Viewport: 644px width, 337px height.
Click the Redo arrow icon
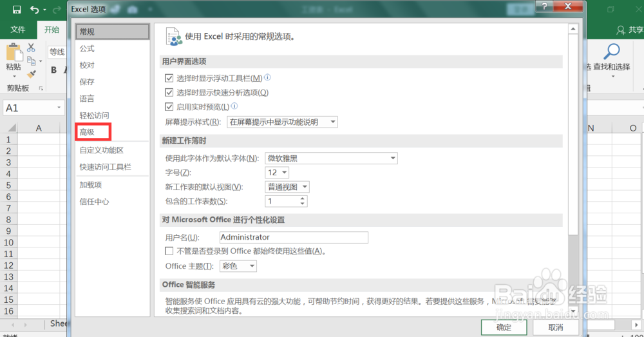pyautogui.click(x=57, y=10)
